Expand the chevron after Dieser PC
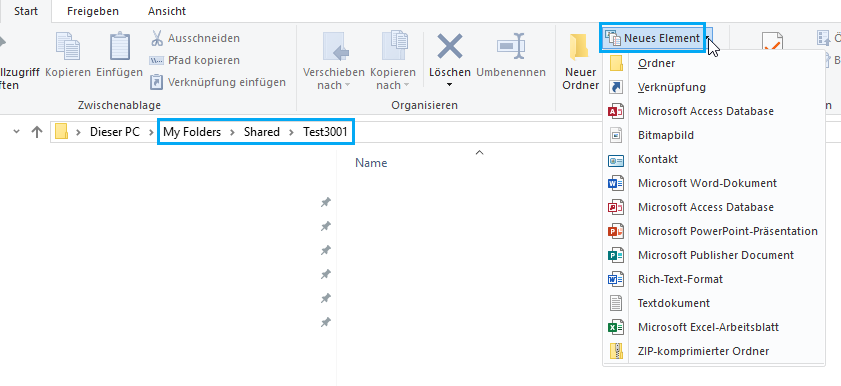 (x=151, y=132)
